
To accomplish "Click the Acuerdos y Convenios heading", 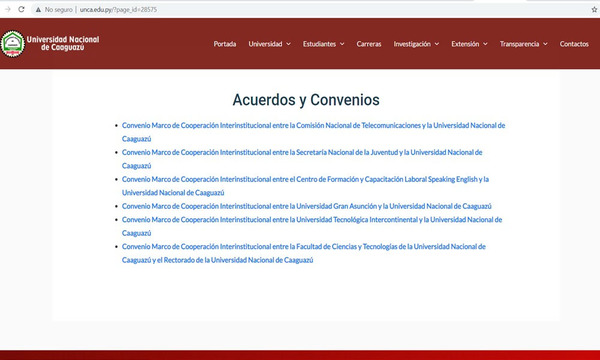I will click(306, 100).
